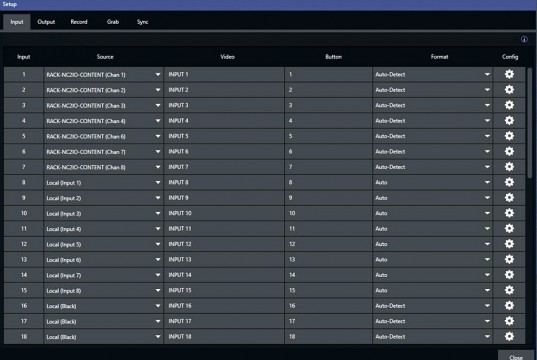
Task: Edit video name field INPUT 10
Action: [x=224, y=213]
